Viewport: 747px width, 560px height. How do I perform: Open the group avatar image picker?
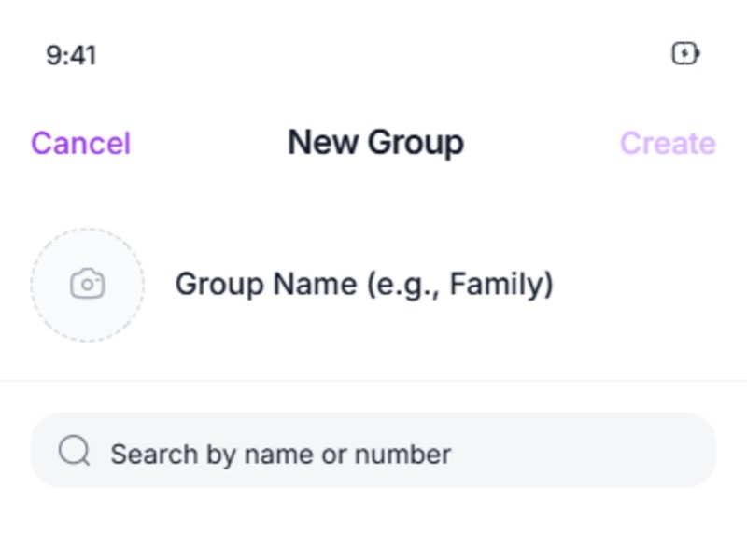87,284
